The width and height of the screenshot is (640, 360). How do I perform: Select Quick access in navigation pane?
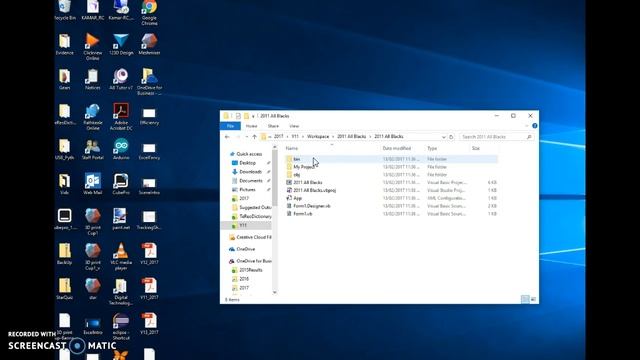click(x=249, y=154)
